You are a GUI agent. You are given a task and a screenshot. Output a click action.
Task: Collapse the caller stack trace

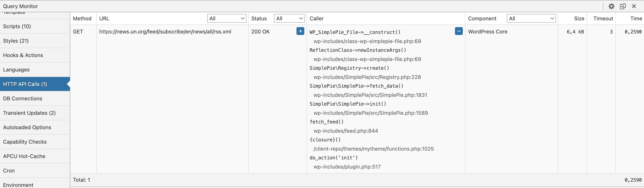[x=458, y=31]
